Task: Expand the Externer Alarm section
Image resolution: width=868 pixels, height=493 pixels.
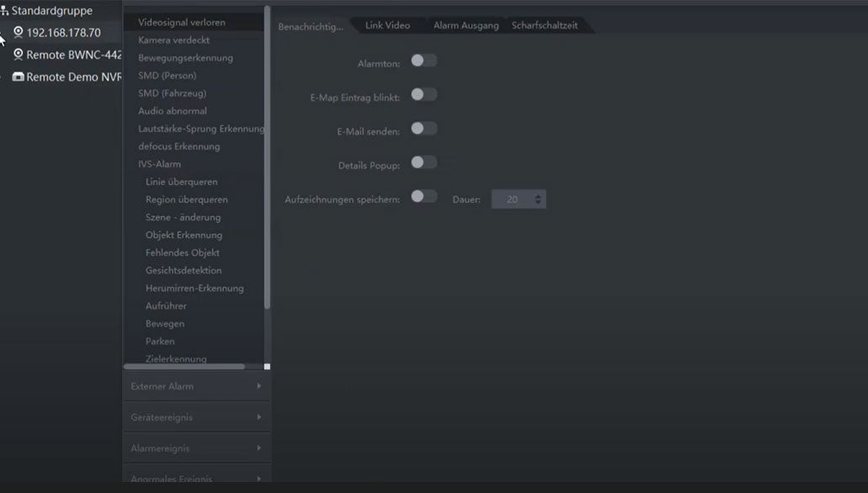Action: (x=196, y=386)
